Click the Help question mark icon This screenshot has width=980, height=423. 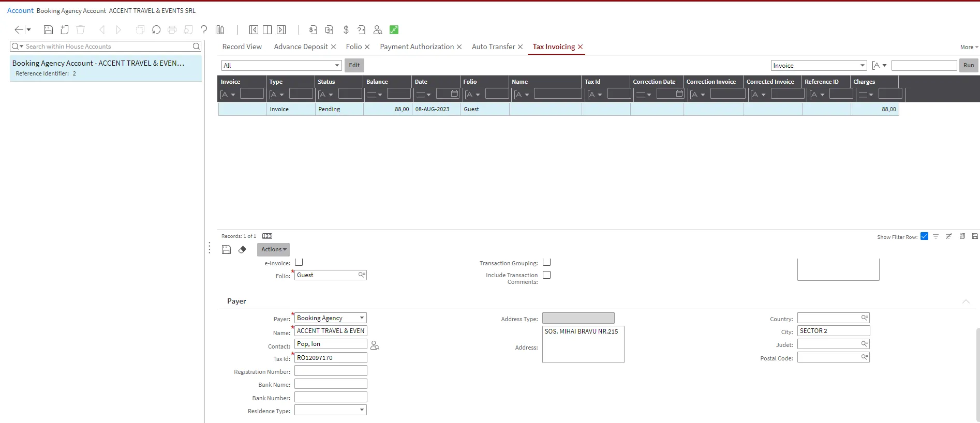tap(204, 30)
